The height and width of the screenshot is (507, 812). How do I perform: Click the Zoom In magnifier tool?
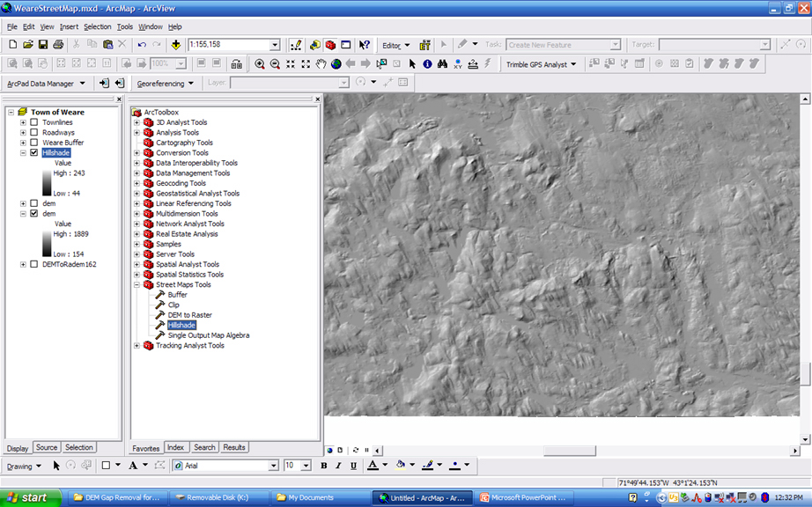point(260,64)
